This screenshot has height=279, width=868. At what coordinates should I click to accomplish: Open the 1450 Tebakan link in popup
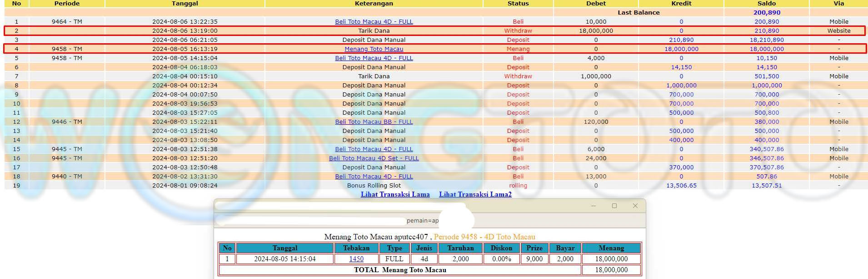(x=356, y=259)
